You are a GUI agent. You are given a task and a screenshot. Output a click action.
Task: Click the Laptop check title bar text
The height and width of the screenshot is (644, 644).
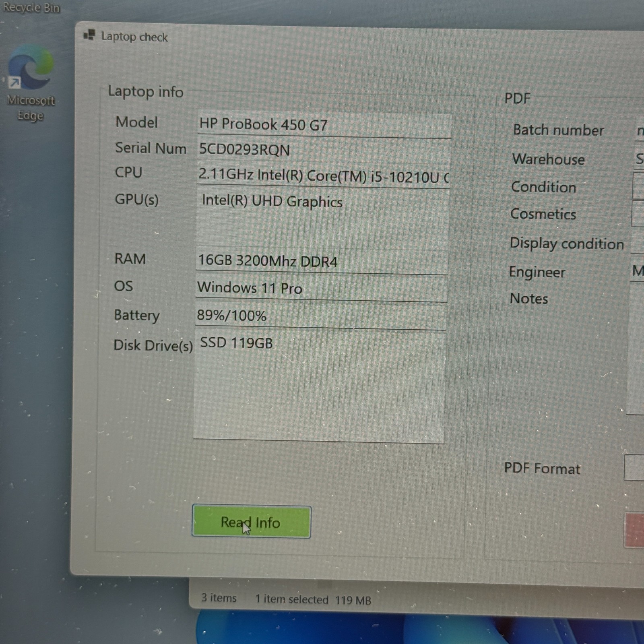point(134,37)
